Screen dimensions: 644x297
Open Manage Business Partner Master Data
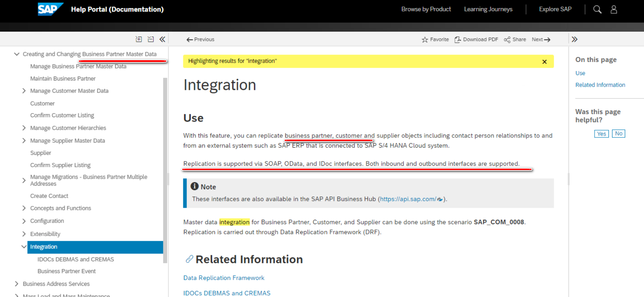coord(78,66)
